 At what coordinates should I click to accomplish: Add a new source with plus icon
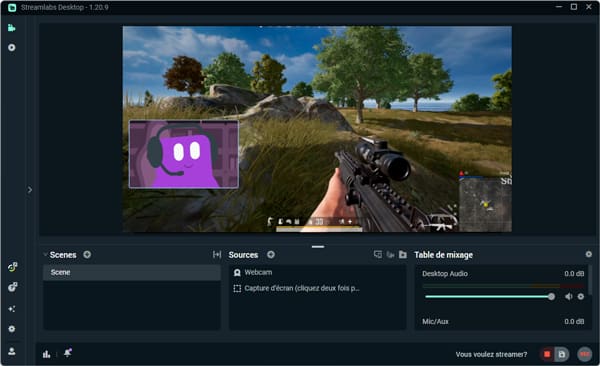[271, 255]
